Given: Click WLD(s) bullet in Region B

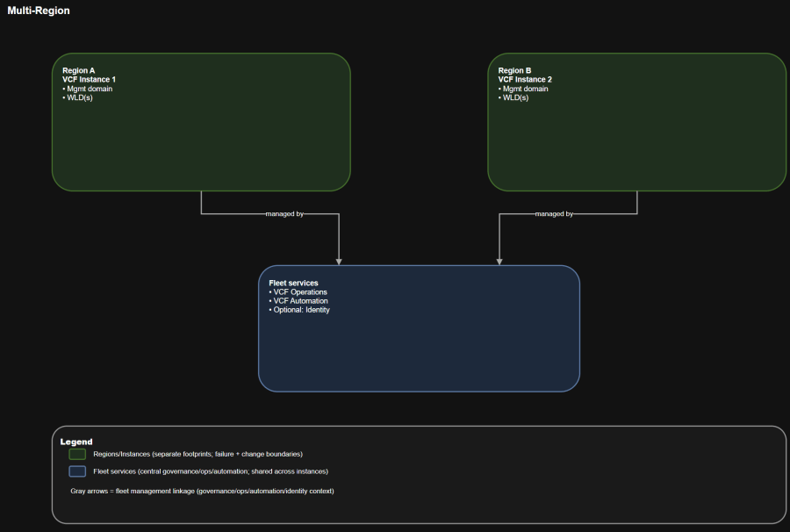Looking at the screenshot, I should point(514,97).
